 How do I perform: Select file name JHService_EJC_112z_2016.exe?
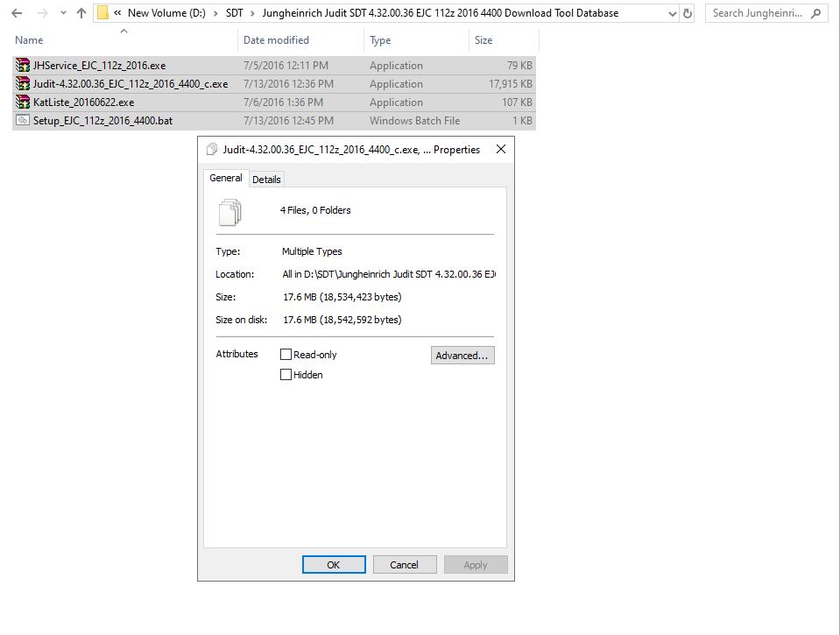(x=99, y=66)
